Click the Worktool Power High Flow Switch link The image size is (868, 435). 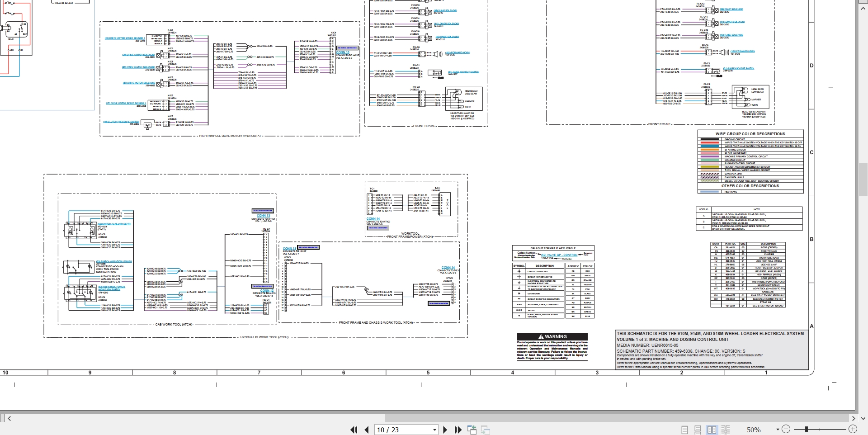pyautogui.click(x=112, y=288)
